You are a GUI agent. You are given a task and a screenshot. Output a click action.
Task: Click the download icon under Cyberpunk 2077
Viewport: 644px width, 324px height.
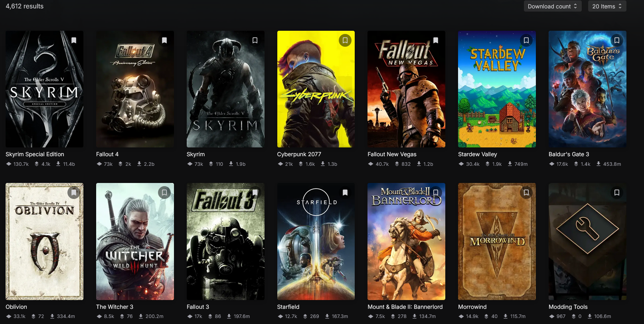(323, 164)
